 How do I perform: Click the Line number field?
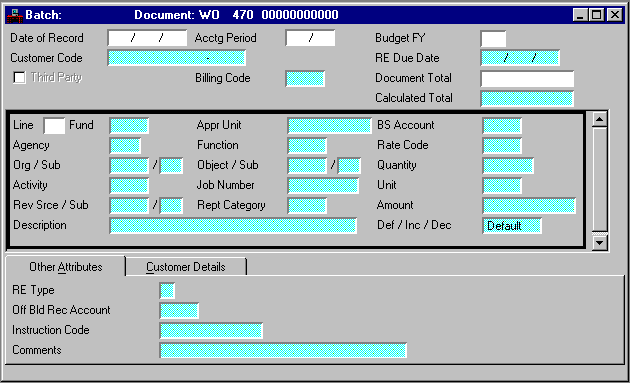pos(54,126)
